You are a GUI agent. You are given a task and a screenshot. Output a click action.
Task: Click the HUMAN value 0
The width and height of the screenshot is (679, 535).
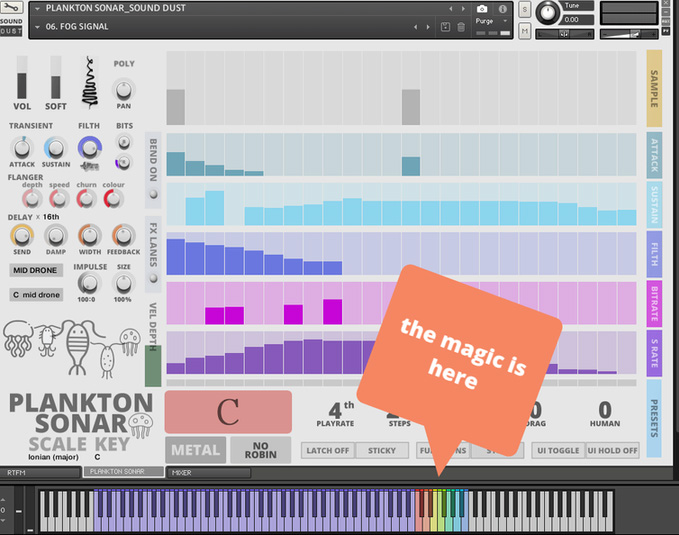pos(605,410)
